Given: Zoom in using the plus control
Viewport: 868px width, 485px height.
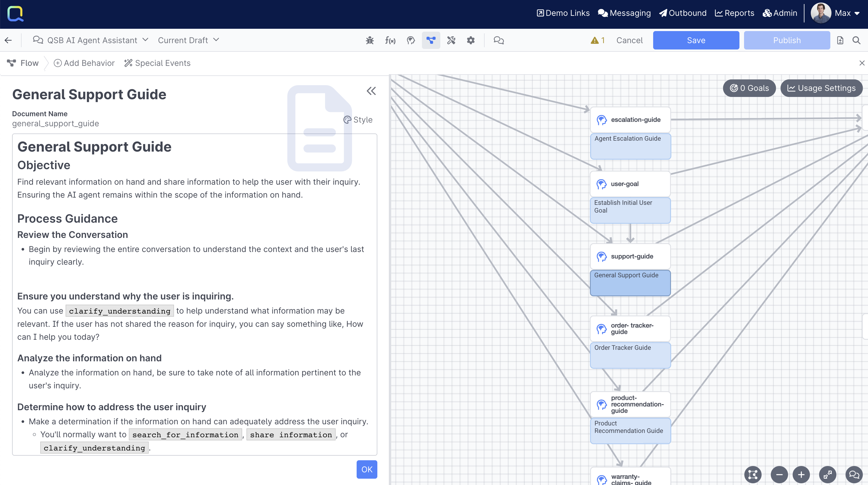Looking at the screenshot, I should 801,475.
